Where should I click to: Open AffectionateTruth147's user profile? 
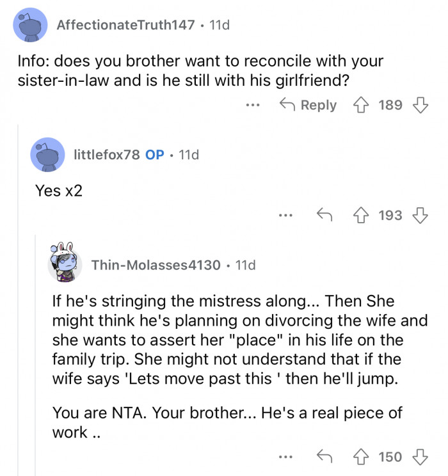[125, 26]
